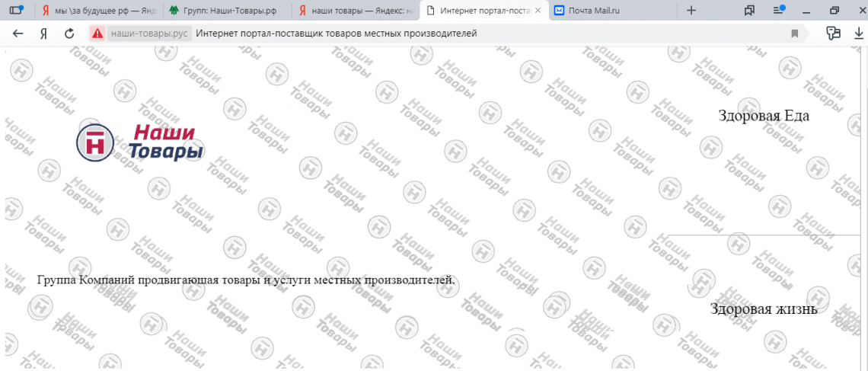Click the 'Наши Товары' logo
The height and width of the screenshot is (371, 868).
[139, 143]
